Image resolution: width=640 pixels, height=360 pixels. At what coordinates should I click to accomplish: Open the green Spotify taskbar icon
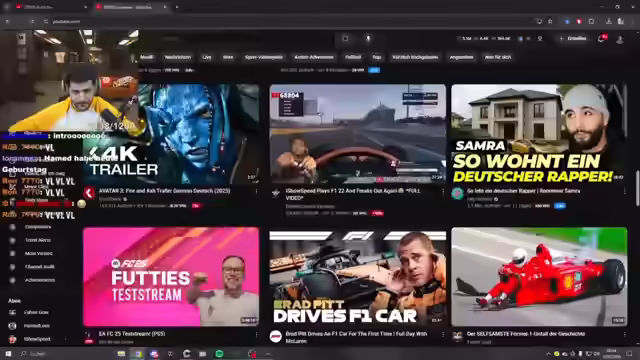pyautogui.click(x=219, y=353)
